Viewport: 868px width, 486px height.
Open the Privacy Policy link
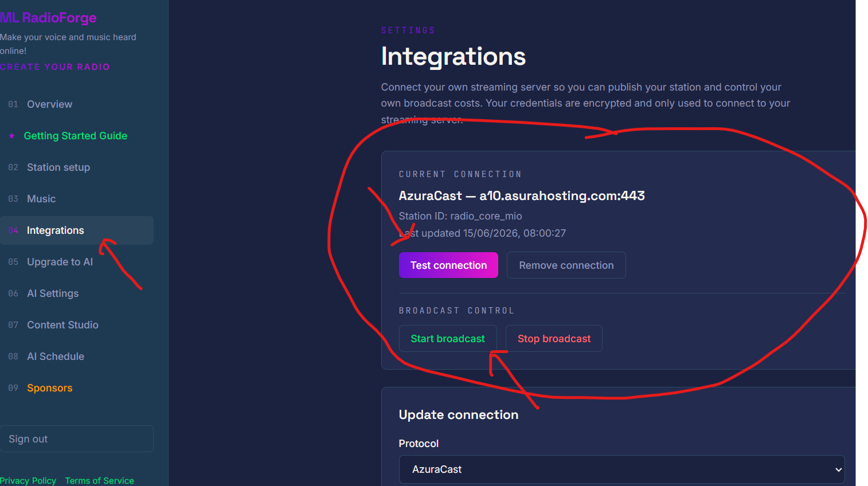(28, 480)
